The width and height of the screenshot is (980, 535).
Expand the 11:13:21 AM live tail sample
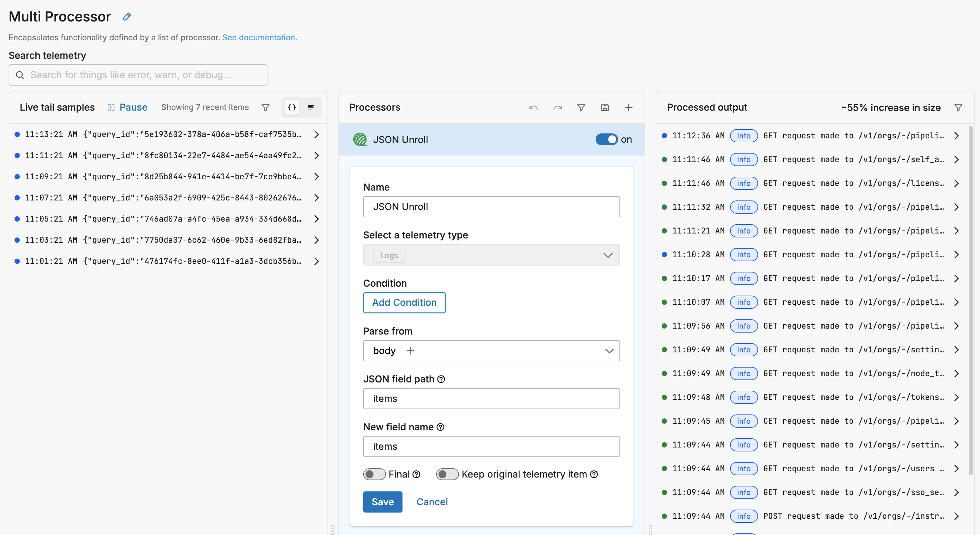317,134
